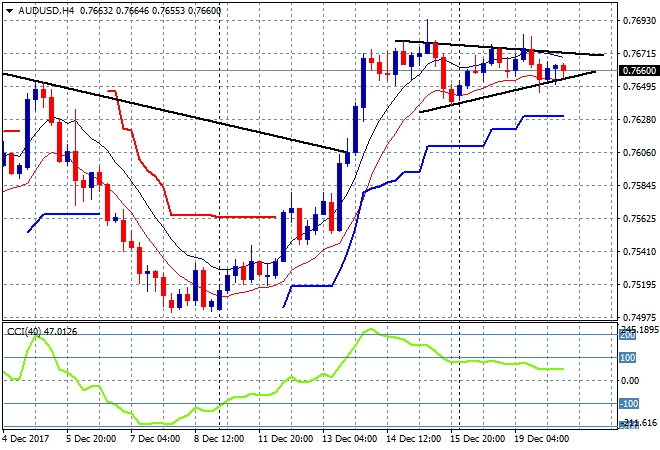Click the 19 Dec 04:00 time label
Image resolution: width=660 pixels, height=450 pixels.
[542, 439]
